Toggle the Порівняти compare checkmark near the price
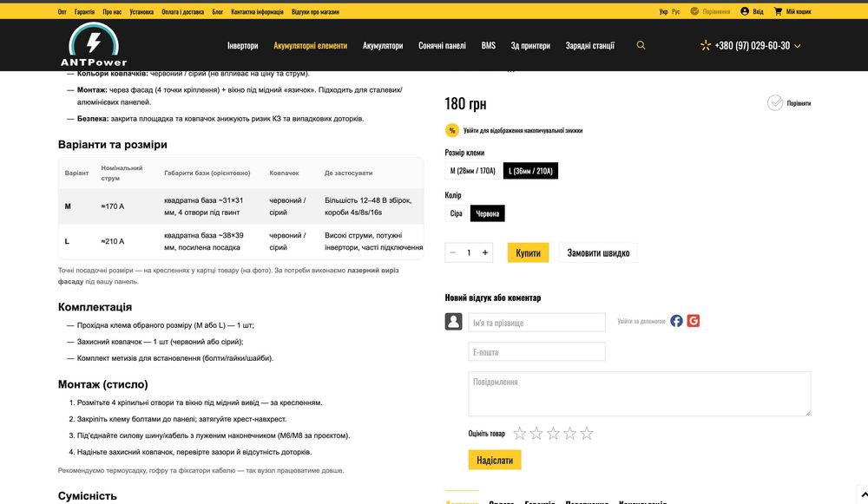Image resolution: width=868 pixels, height=504 pixels. pyautogui.click(x=775, y=103)
